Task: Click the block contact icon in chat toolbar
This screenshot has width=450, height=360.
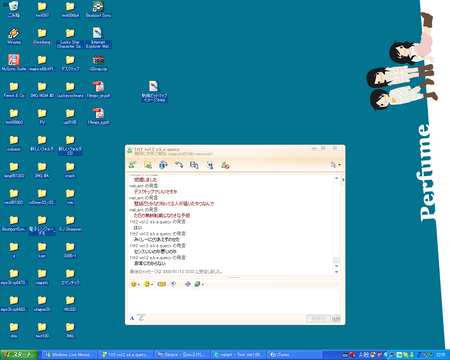Action: tap(225, 165)
